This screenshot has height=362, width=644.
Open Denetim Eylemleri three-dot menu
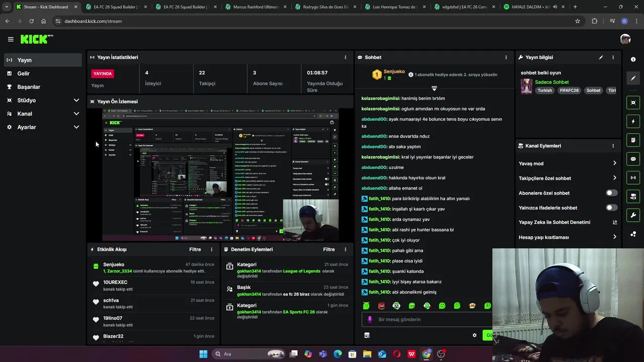point(345,249)
